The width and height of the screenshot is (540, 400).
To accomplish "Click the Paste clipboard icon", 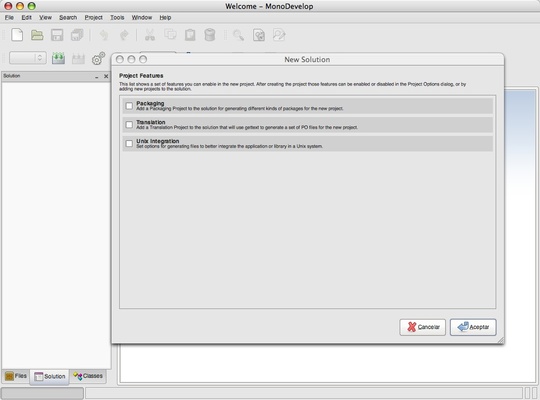I will (x=190, y=35).
